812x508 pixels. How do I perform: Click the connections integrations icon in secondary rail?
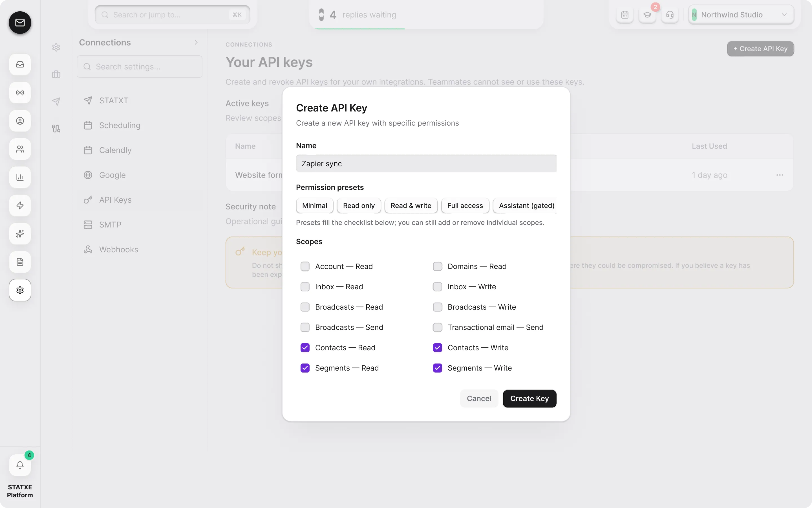[x=56, y=128]
